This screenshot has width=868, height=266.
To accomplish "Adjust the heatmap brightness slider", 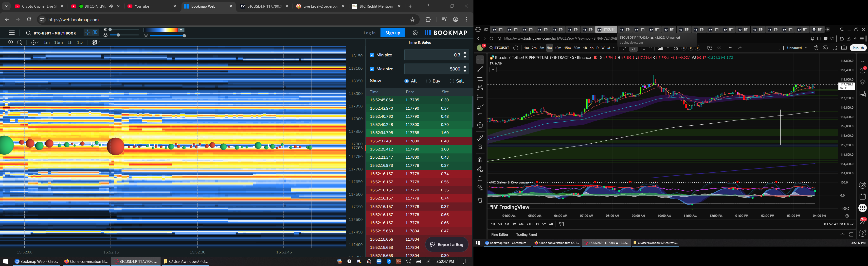I will click(184, 36).
